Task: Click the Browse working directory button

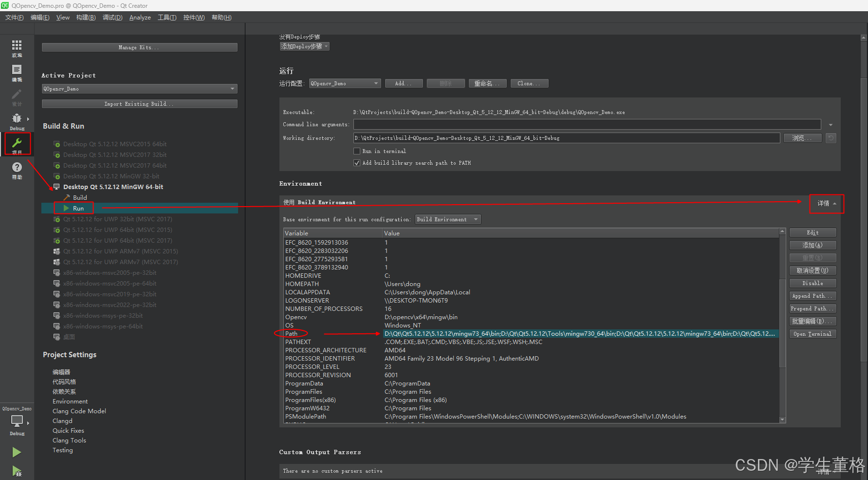Action: [803, 138]
